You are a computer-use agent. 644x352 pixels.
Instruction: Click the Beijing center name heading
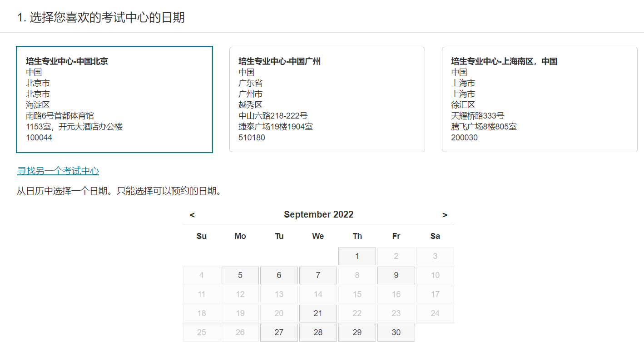click(67, 61)
